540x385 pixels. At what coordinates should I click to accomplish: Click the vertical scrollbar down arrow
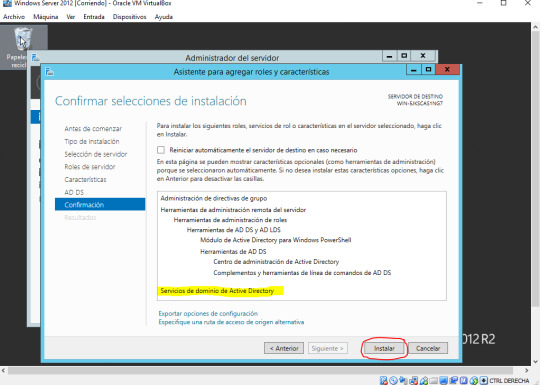(536, 362)
